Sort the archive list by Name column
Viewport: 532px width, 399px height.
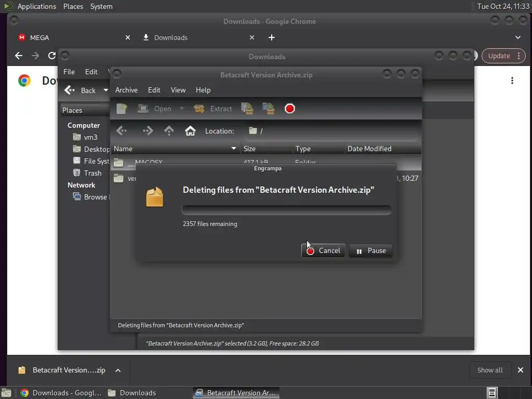point(175,149)
